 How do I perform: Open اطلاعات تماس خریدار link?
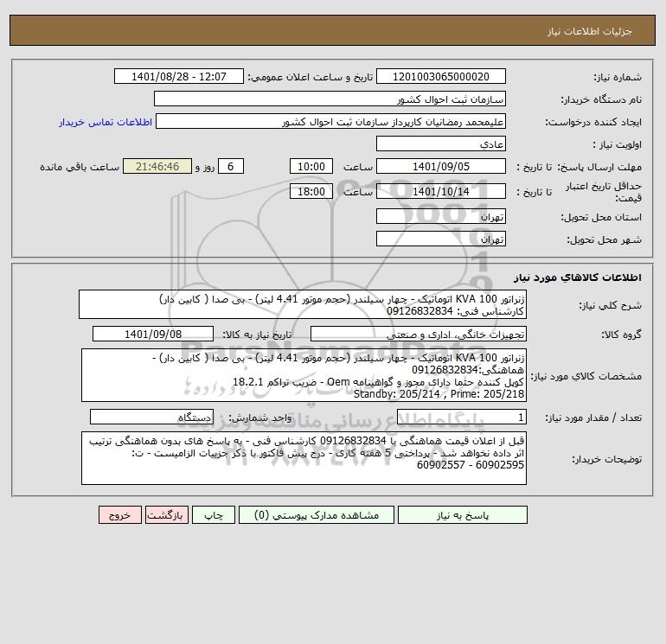tap(106, 122)
